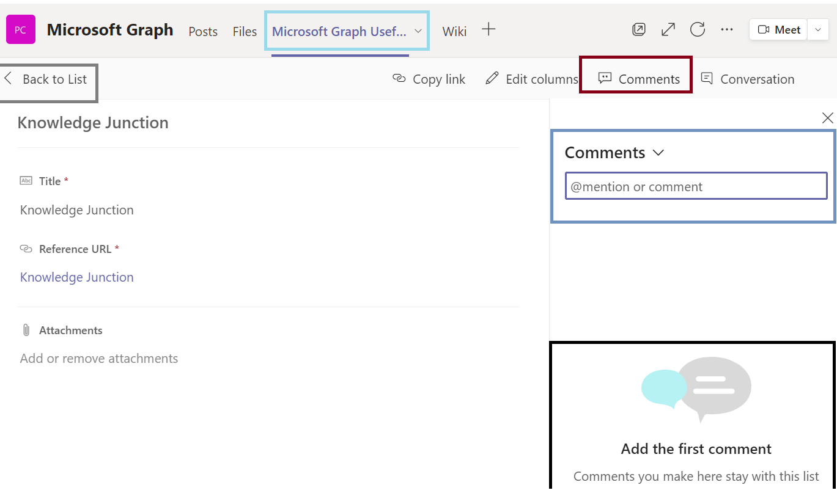Expand the Microsoft Graph Usef... tab dropdown chevron
837x504 pixels.
tap(419, 31)
